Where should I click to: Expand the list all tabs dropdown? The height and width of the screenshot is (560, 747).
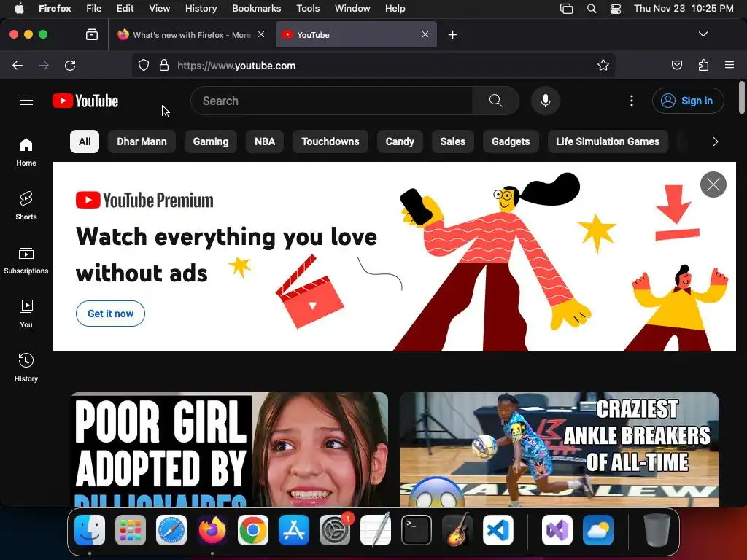pyautogui.click(x=703, y=34)
